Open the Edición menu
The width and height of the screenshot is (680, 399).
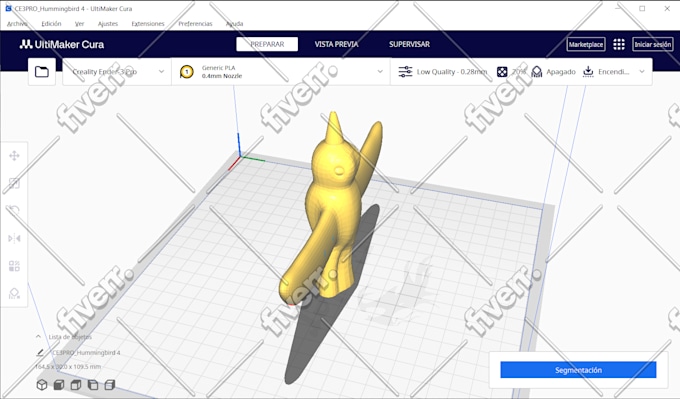coord(51,24)
